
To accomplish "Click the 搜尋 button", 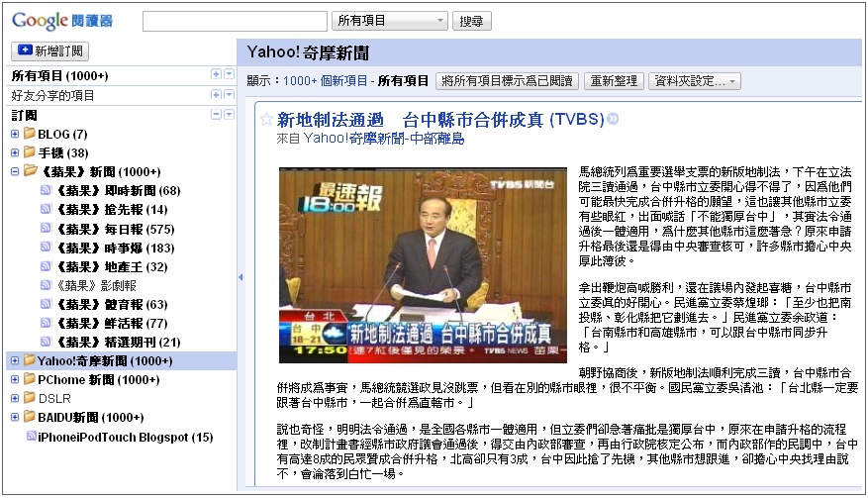I will click(x=472, y=21).
